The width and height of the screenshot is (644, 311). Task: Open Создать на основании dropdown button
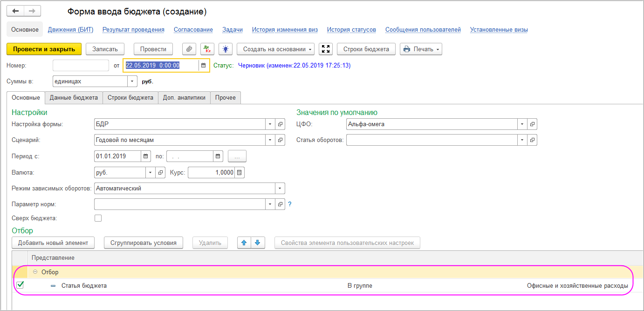click(x=276, y=49)
